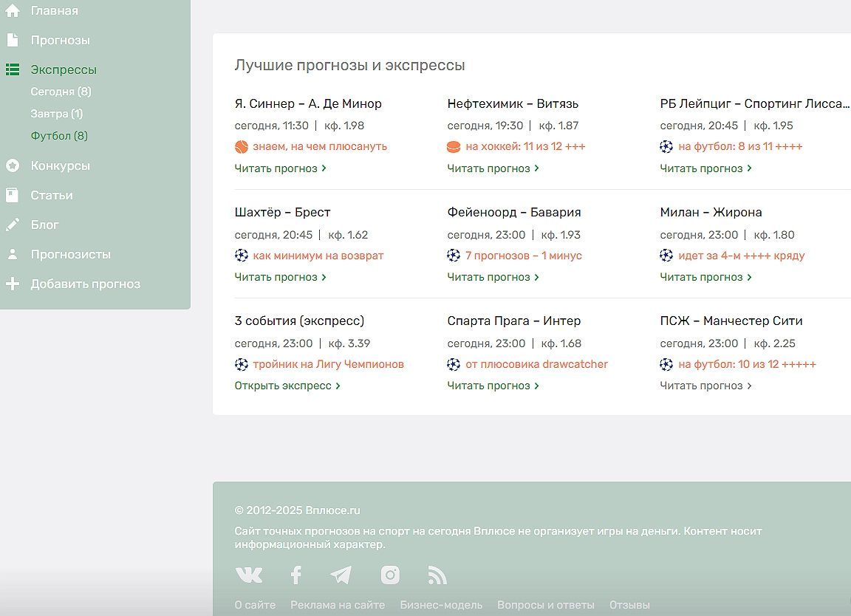
Task: Open the Конкурсы menu item
Action: tap(61, 165)
